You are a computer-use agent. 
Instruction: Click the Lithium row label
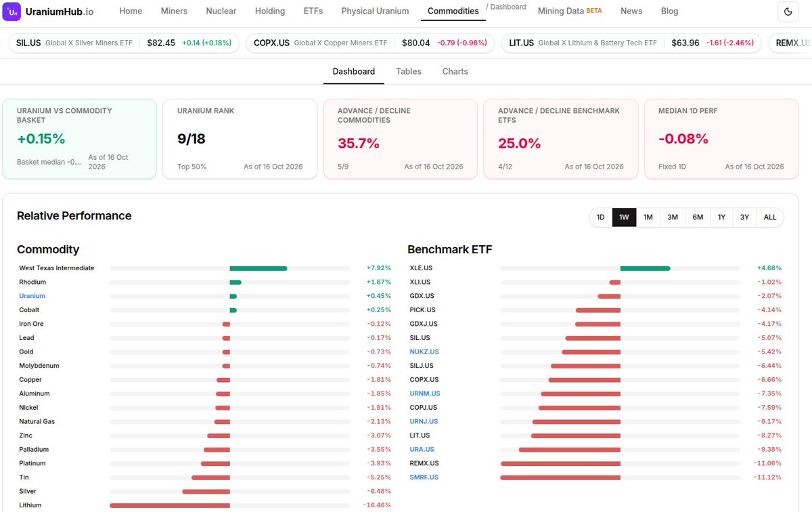[30, 505]
